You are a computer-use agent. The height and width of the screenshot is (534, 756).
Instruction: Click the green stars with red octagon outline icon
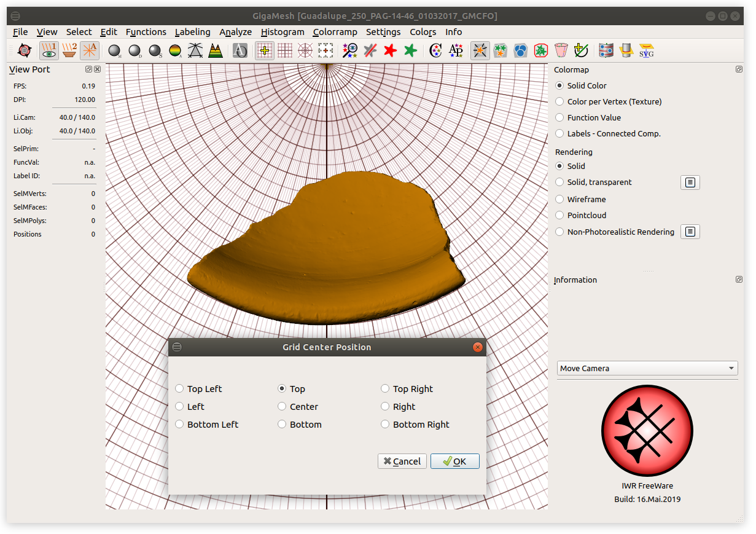coord(541,50)
